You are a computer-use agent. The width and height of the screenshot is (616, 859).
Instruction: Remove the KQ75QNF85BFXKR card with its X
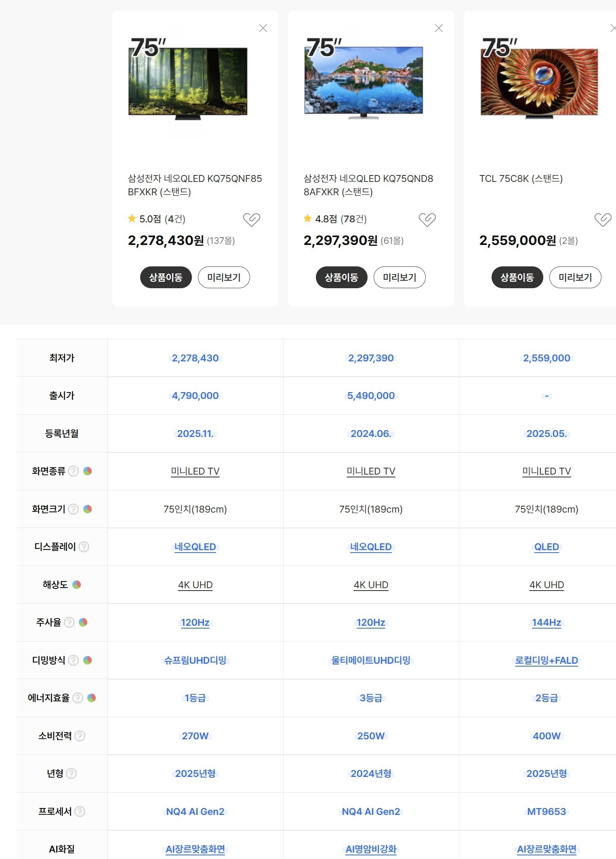coord(263,28)
